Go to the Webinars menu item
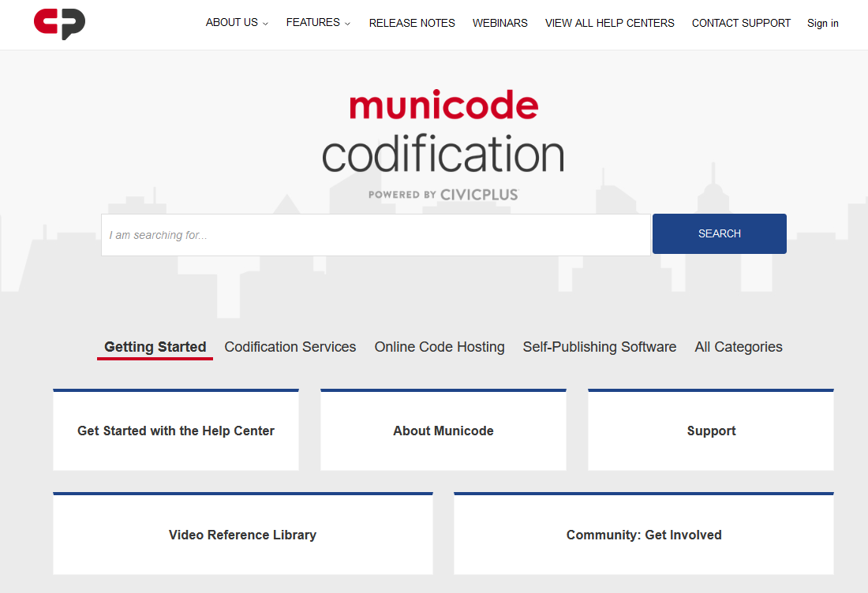The height and width of the screenshot is (593, 868). [499, 23]
